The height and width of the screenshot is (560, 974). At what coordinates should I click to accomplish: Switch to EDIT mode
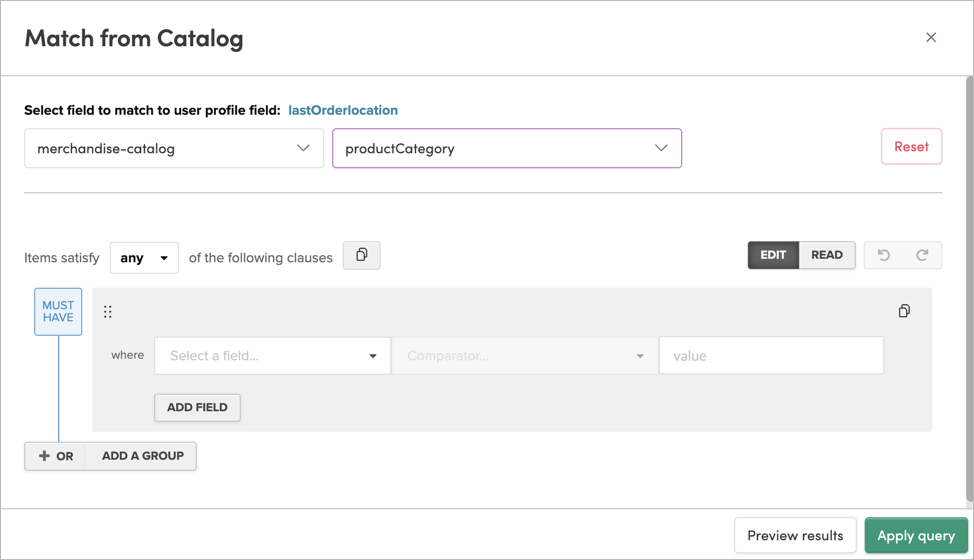[773, 255]
